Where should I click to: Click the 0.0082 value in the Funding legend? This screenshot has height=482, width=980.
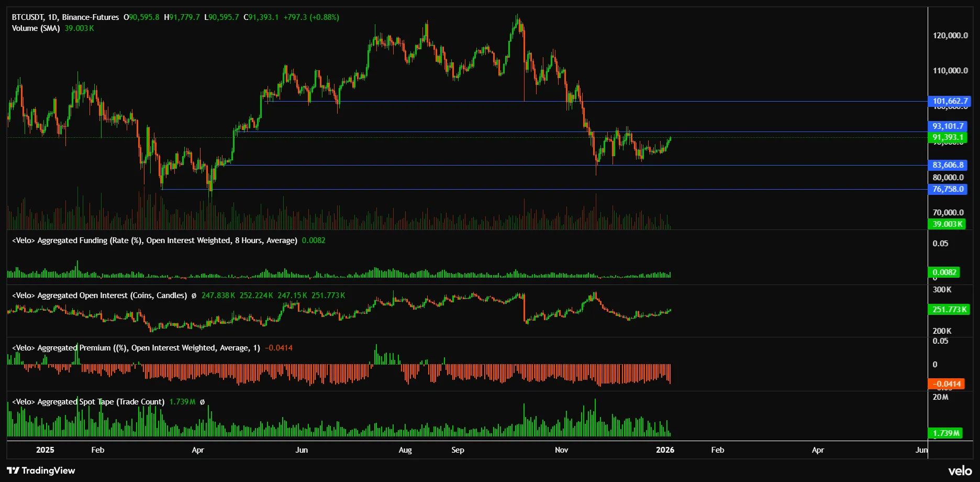coord(314,240)
